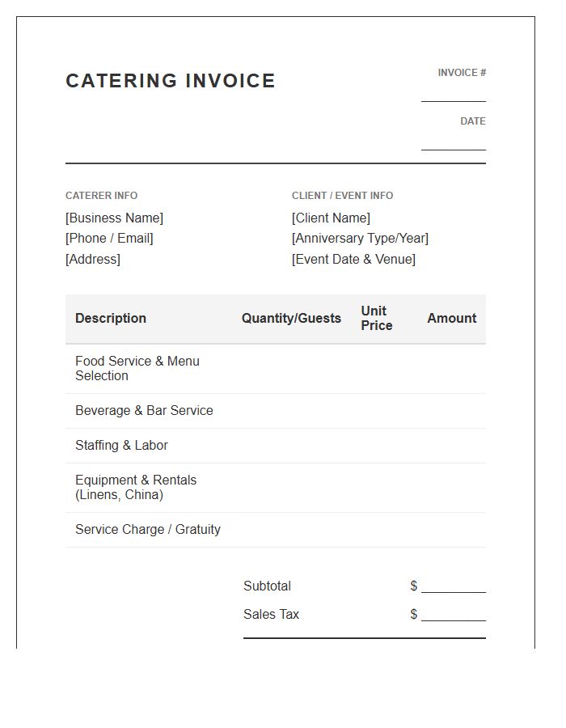Click the Quantity/Guests column header

tap(291, 318)
